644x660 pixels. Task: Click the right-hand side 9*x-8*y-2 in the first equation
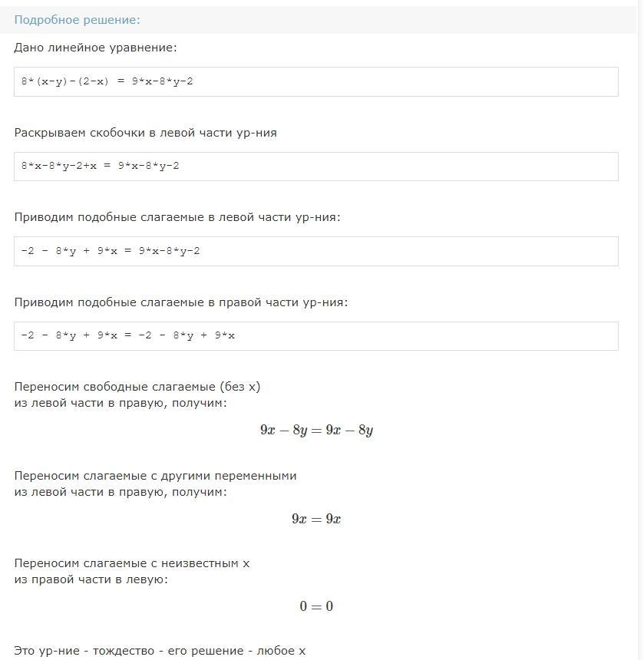tap(163, 81)
